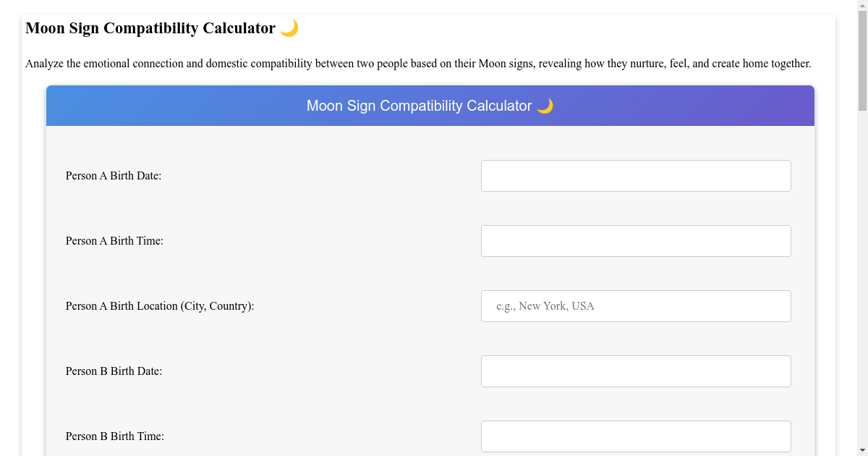Click the Person B Birth Time field
The image size is (868, 456).
(x=636, y=436)
